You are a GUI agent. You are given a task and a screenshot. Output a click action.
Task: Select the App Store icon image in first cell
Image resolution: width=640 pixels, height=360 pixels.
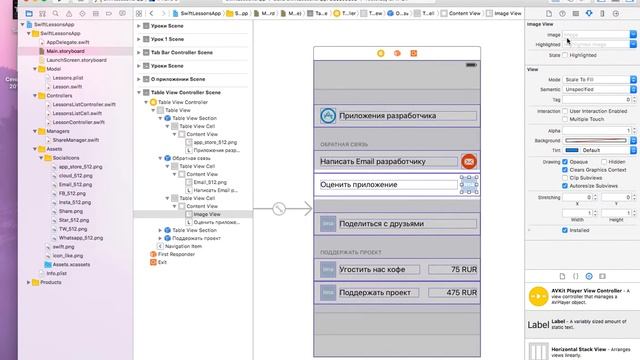click(x=328, y=116)
